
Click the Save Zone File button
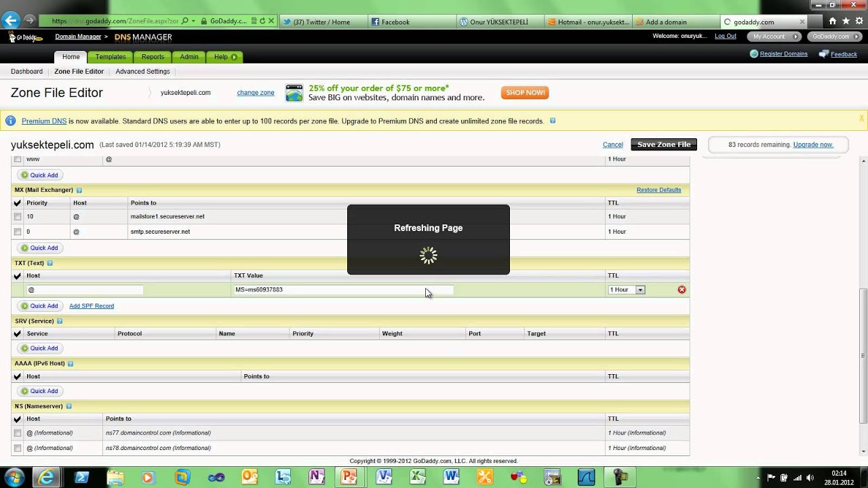point(664,144)
